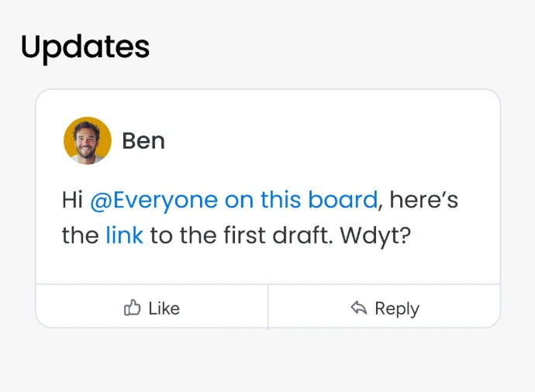Click the word "Everyone" in mention
Image resolution: width=535 pixels, height=392 pixels.
165,201
